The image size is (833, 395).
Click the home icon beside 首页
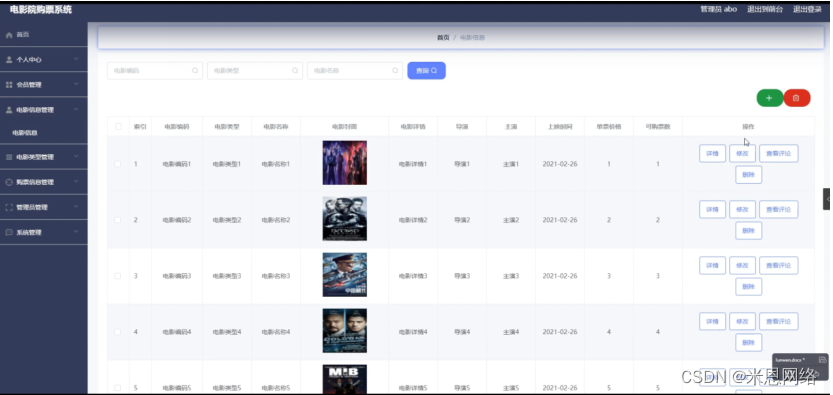click(x=8, y=35)
